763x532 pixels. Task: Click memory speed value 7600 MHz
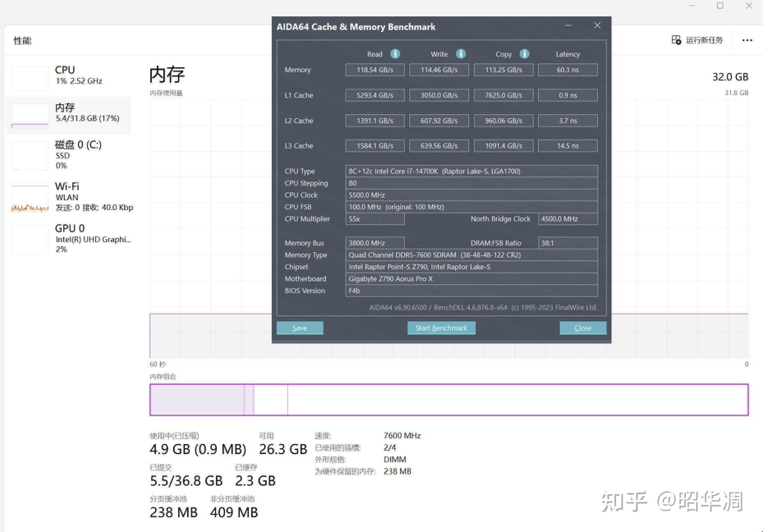(402, 436)
